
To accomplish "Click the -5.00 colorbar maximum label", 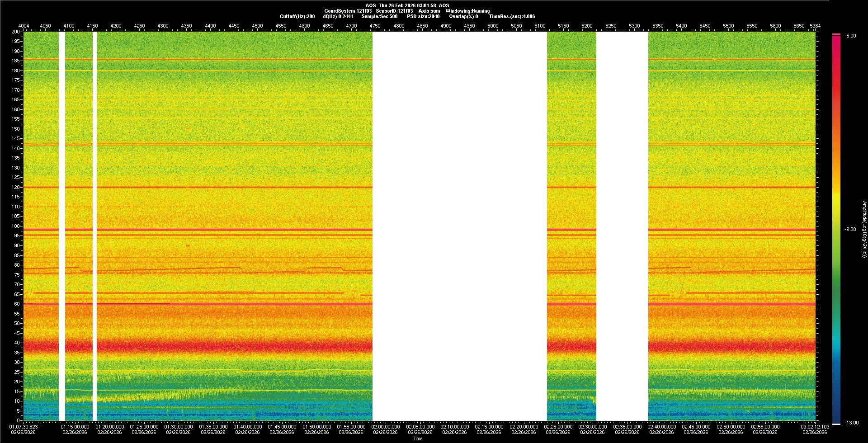I will (850, 36).
